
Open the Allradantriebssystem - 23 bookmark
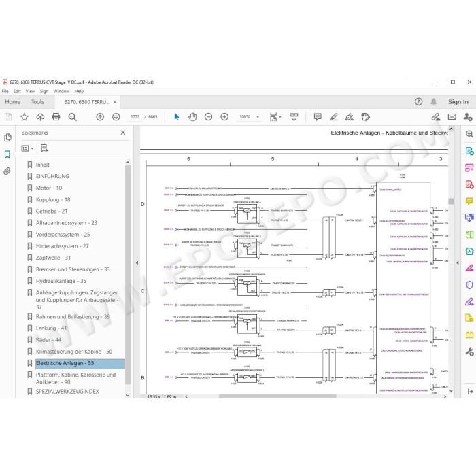point(67,223)
